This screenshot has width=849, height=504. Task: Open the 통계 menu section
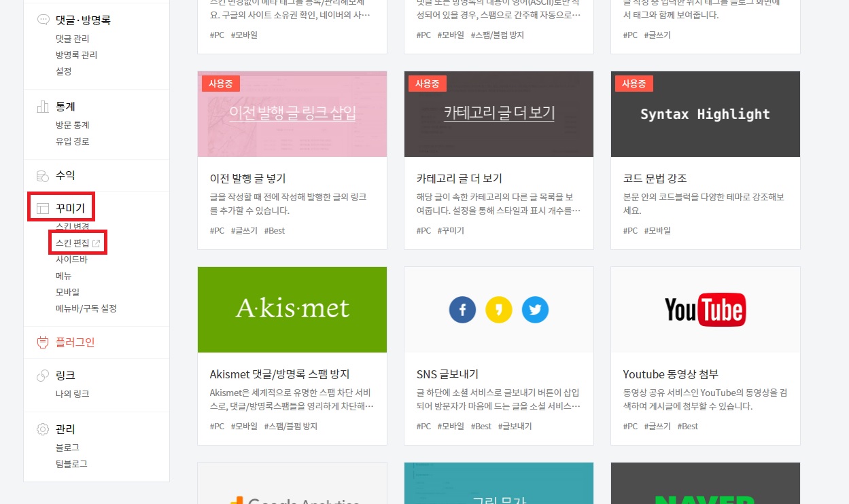65,107
